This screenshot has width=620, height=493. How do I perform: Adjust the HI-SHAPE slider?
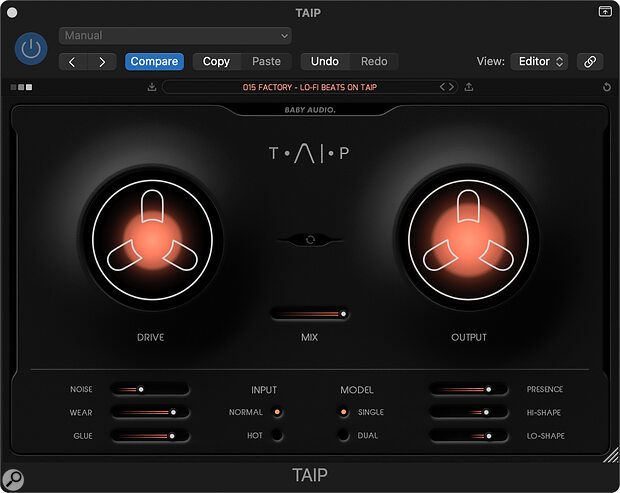point(469,412)
